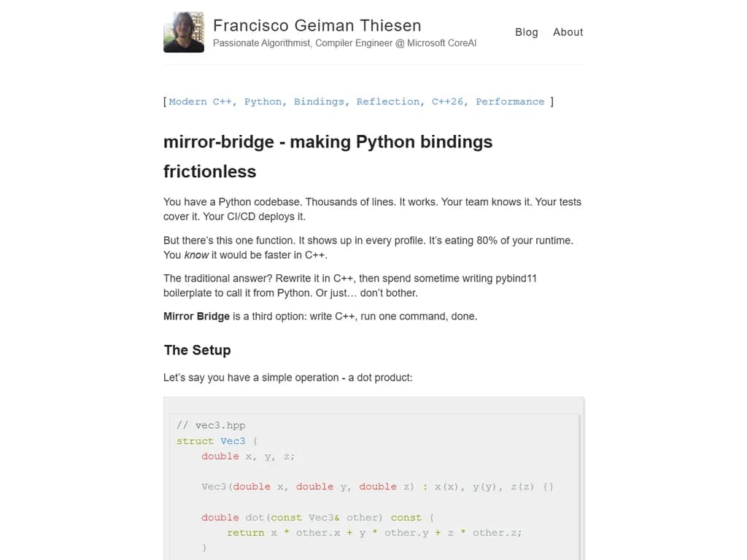
Task: Click the profile photo of Francisco
Action: (x=183, y=31)
